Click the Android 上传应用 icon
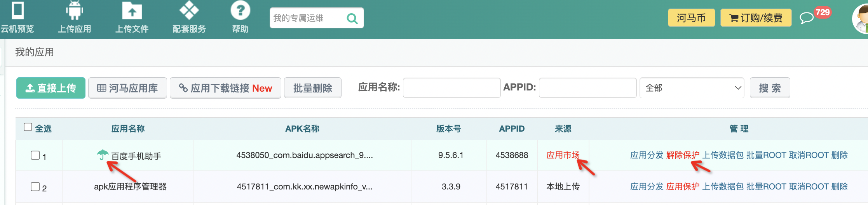 pyautogui.click(x=74, y=11)
